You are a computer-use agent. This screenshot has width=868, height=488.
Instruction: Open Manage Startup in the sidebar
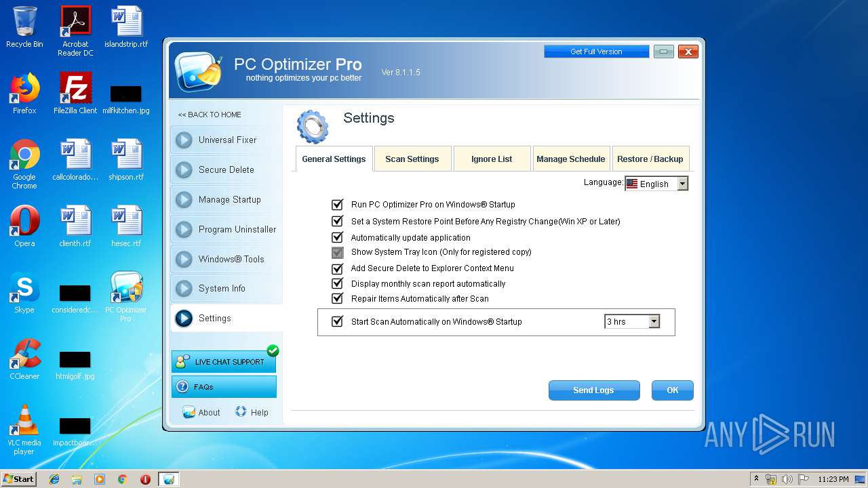coord(226,200)
